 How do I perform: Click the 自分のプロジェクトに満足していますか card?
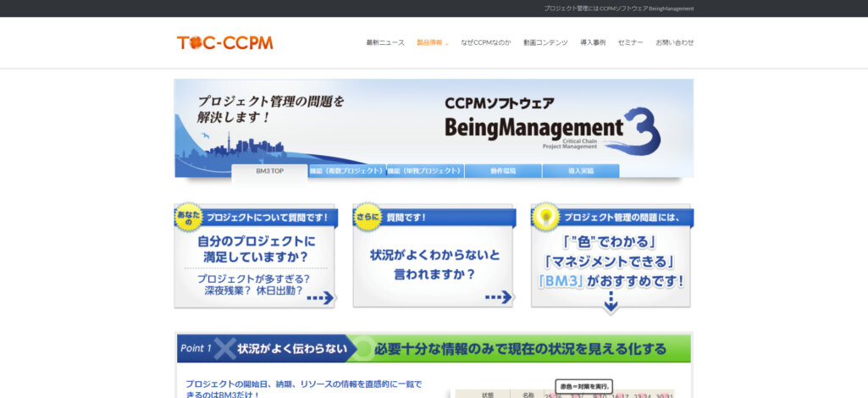pos(255,256)
